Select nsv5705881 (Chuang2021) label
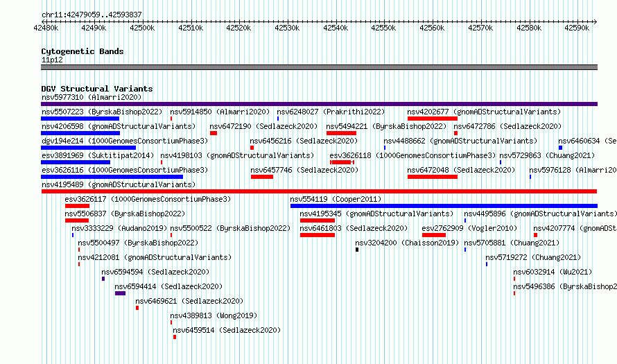 512,243
